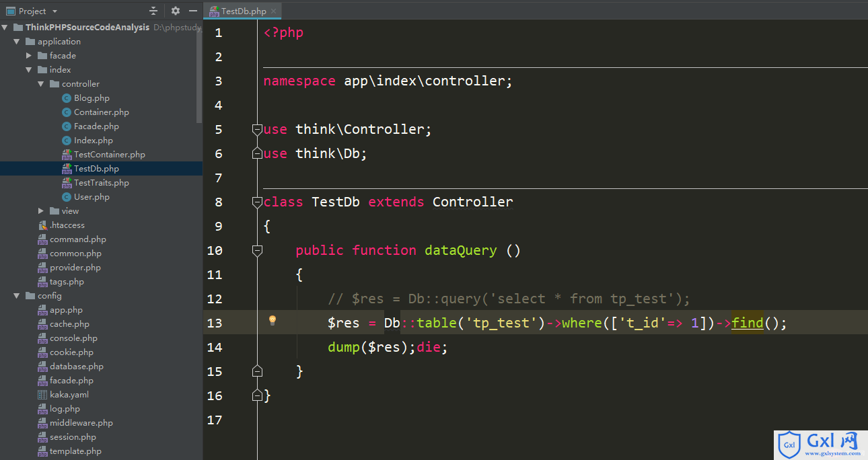868x460 pixels.
Task: Fold the TestDb class at line 8
Action: click(x=256, y=202)
